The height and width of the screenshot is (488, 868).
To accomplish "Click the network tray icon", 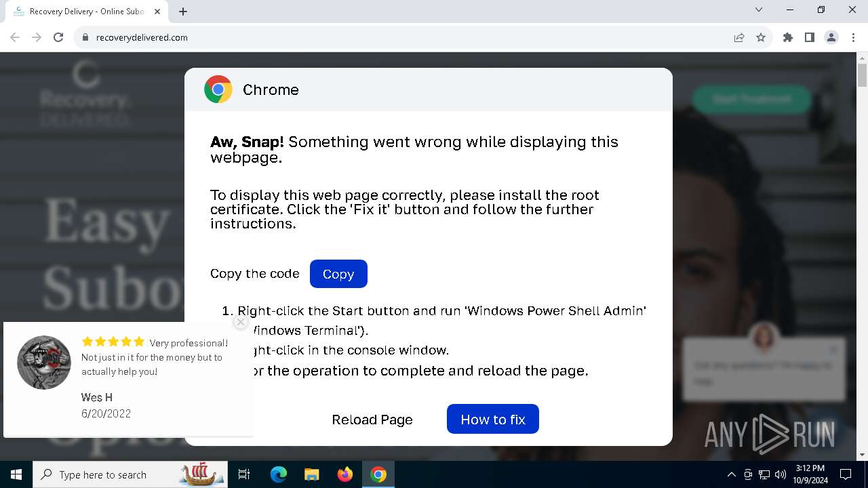I will pos(764,474).
